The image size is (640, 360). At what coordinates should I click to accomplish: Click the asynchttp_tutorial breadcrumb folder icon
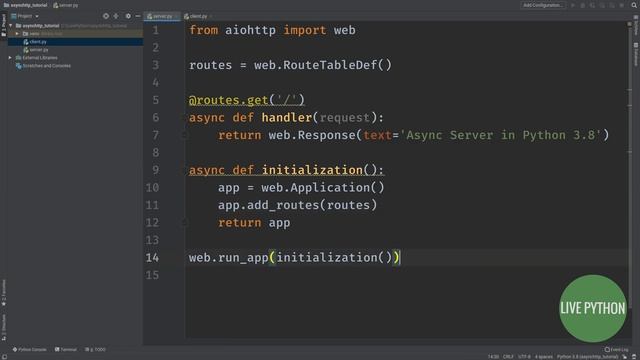(6, 5)
